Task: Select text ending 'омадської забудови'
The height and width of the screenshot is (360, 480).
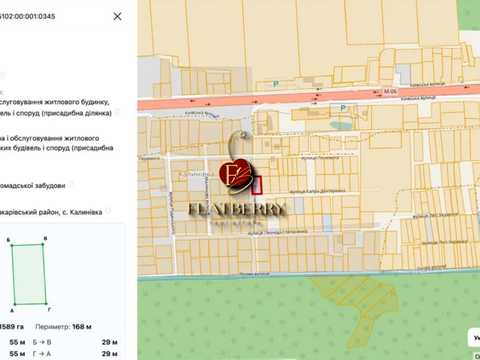Action: click(33, 186)
